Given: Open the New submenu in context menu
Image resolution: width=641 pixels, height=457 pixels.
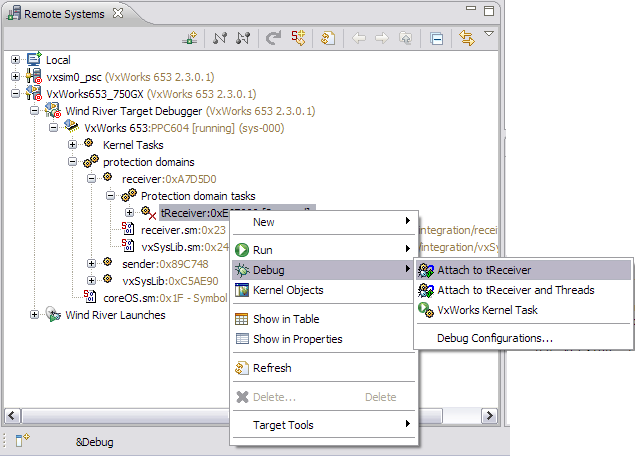Looking at the screenshot, I should 323,222.
